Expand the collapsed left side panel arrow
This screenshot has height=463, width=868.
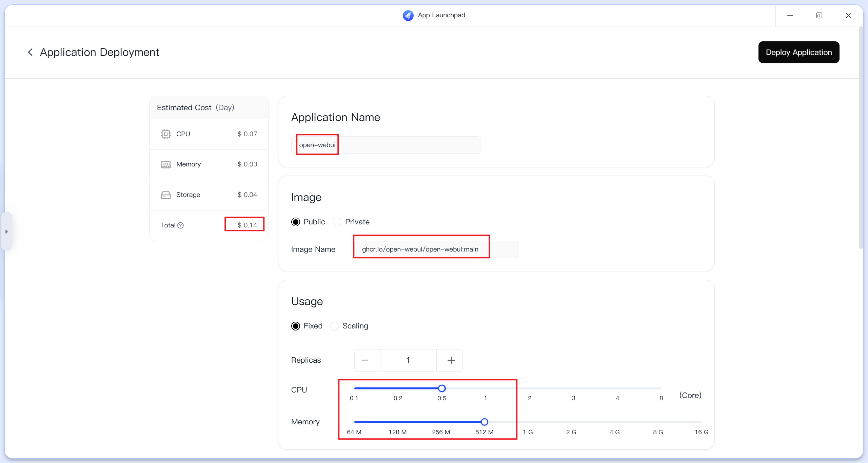[6, 231]
